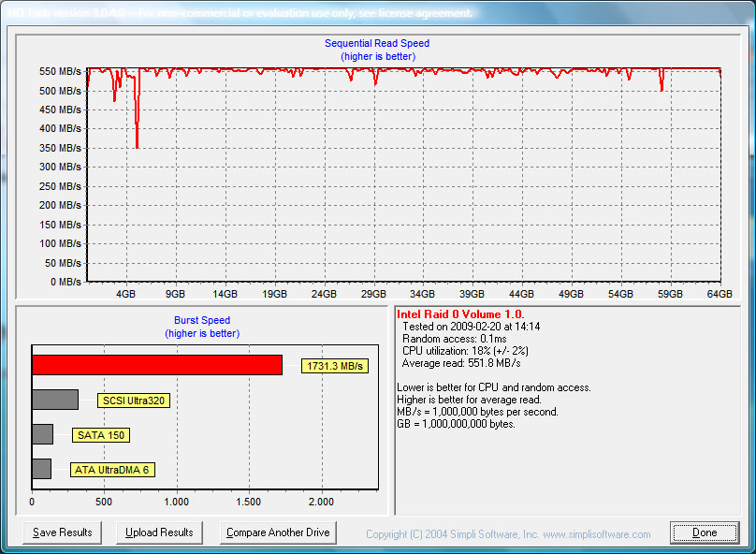The width and height of the screenshot is (756, 554).
Task: Click Random access: 0.1ms text
Action: pos(454,339)
